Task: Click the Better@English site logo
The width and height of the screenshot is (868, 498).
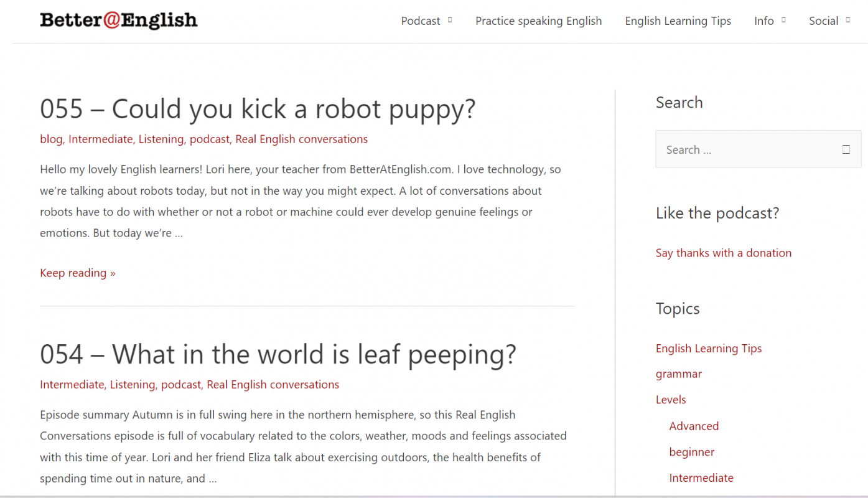Action: click(118, 21)
